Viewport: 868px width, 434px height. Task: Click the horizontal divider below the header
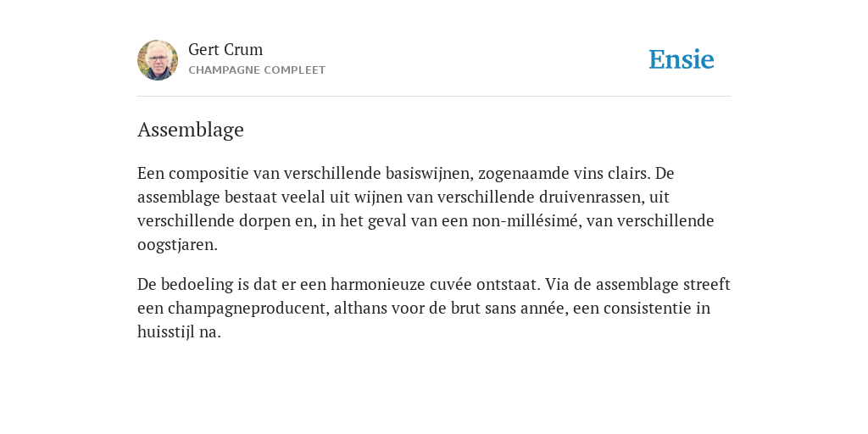click(434, 97)
